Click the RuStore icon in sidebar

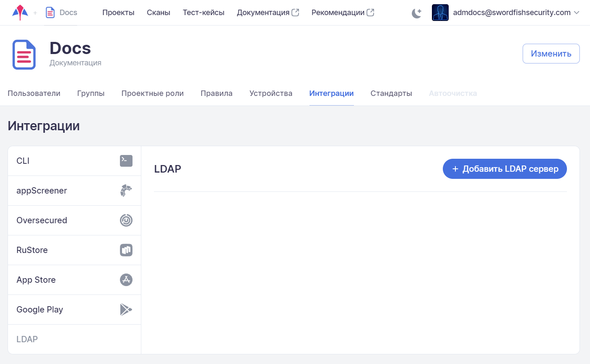click(x=126, y=250)
